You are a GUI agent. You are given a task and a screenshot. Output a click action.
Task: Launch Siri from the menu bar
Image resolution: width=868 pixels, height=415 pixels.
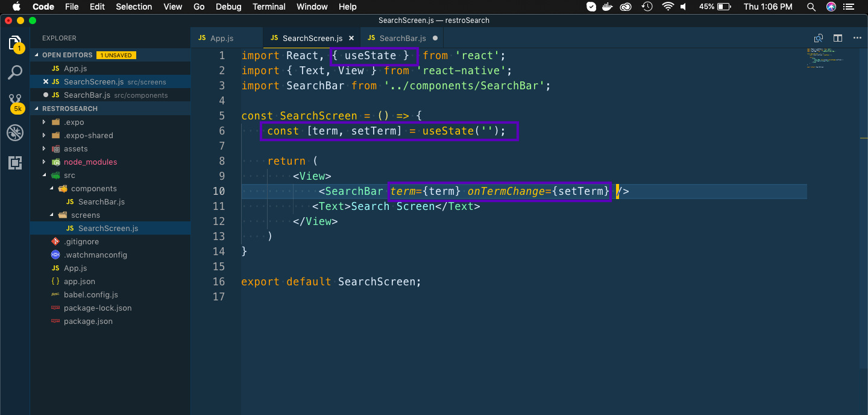coord(831,7)
